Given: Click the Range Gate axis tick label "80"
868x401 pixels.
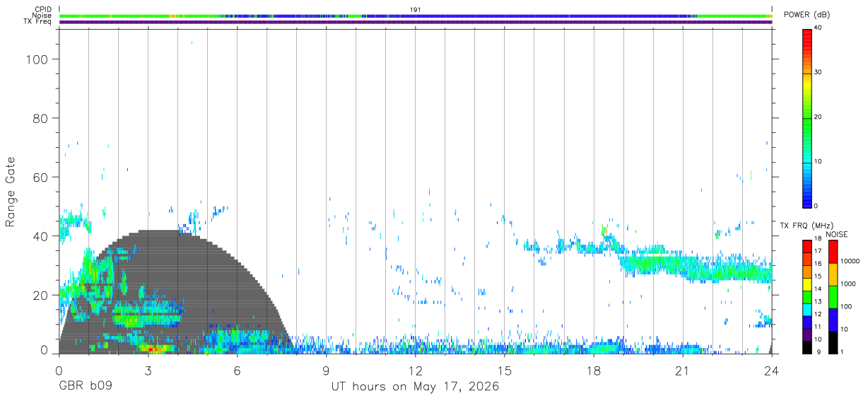Looking at the screenshot, I should point(42,118).
